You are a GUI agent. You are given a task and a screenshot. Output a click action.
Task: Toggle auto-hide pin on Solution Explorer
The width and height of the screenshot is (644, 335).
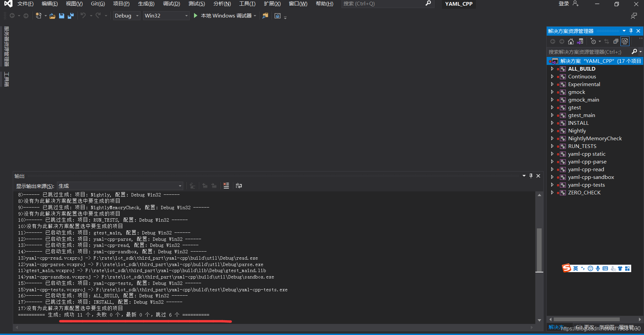[x=631, y=31]
